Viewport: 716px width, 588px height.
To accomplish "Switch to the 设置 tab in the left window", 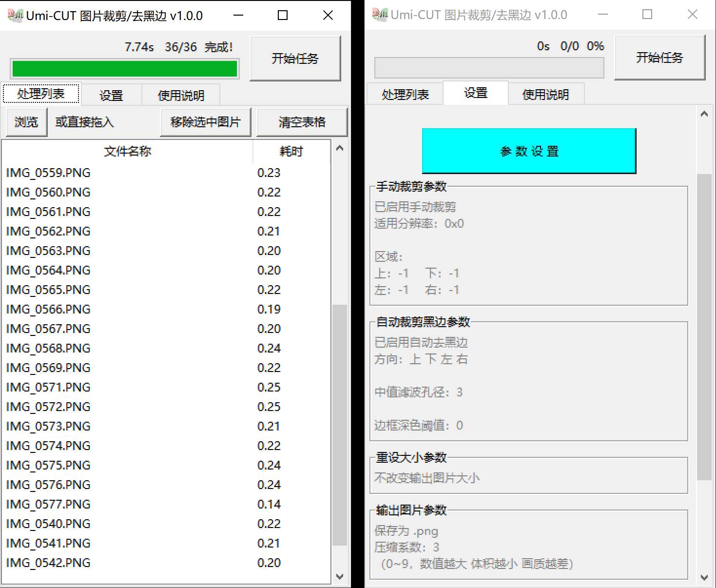I will 111,95.
